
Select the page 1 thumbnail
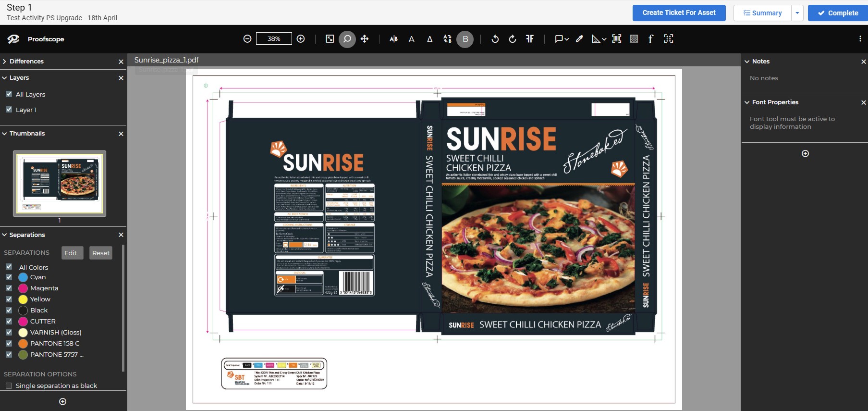point(60,183)
